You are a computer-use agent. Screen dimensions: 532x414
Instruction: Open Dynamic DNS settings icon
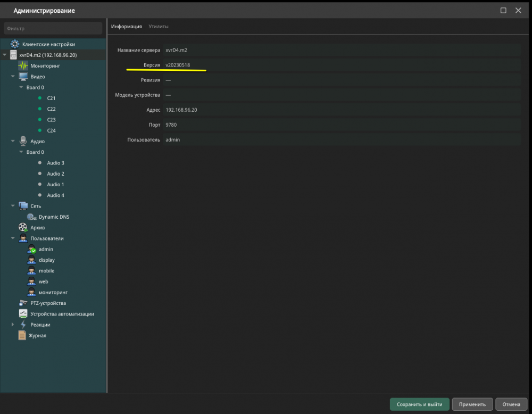pos(32,217)
